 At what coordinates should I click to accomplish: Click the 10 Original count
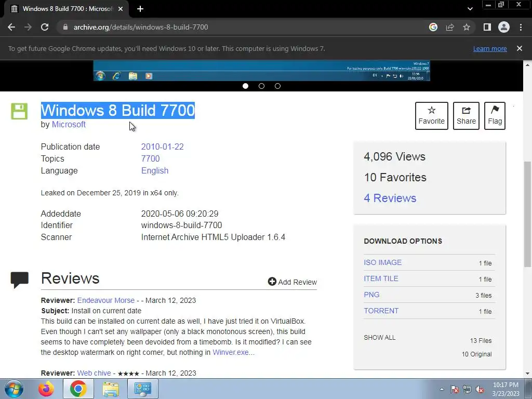[x=477, y=354]
